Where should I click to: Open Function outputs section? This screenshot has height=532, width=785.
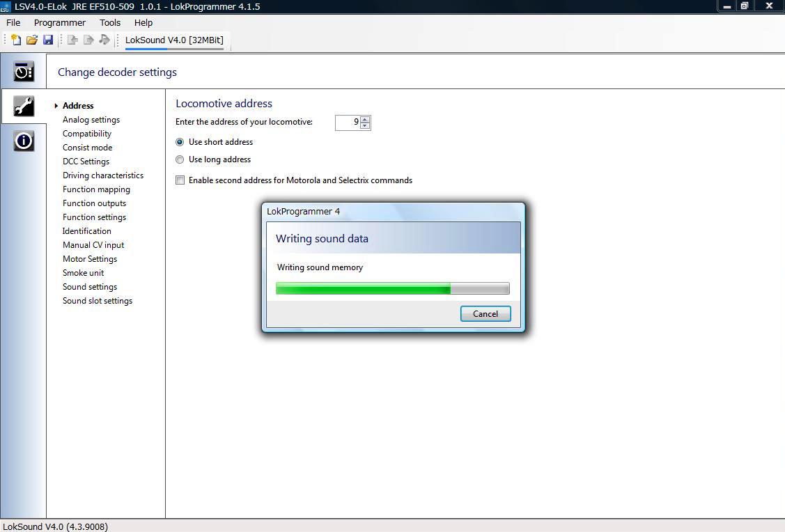[95, 203]
